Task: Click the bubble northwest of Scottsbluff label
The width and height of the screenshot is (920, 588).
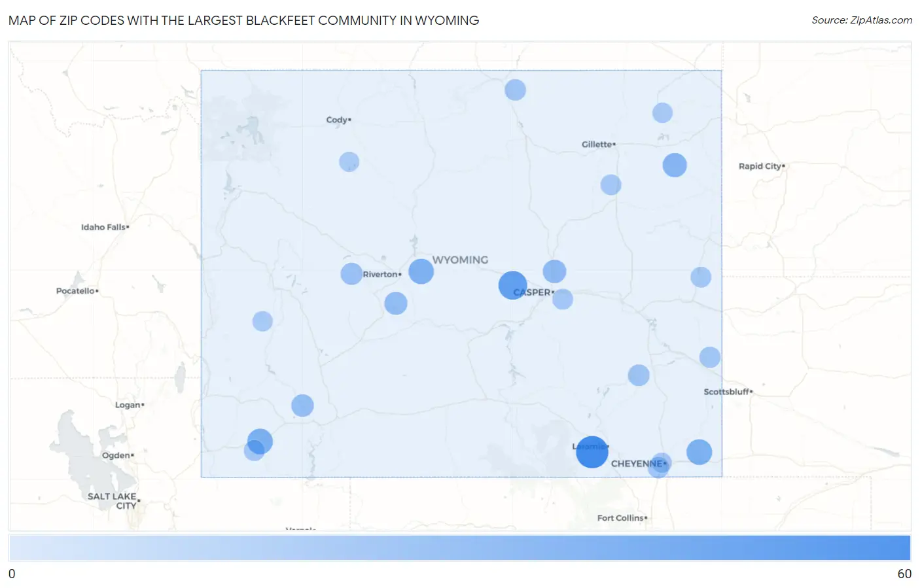Action: click(709, 357)
